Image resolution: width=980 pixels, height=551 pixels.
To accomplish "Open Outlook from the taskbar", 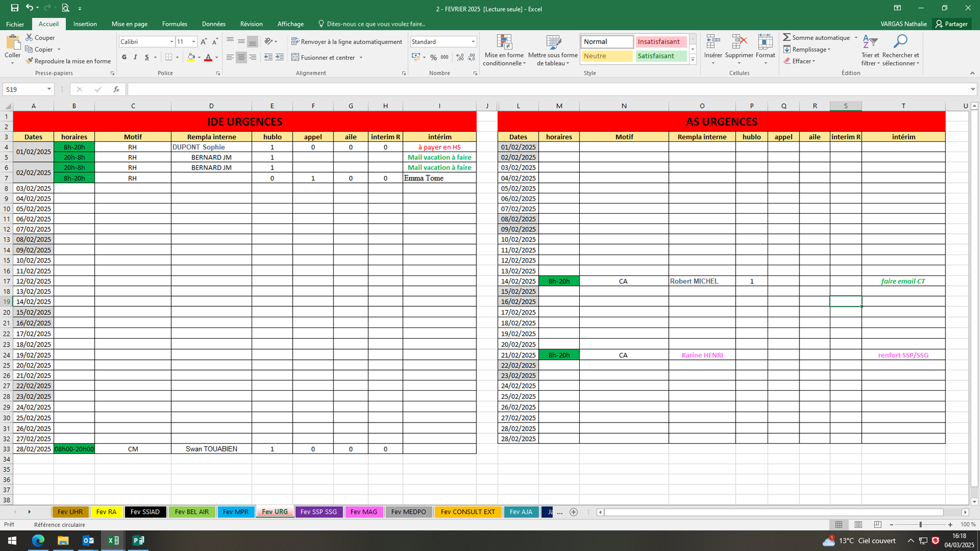I will click(x=88, y=540).
